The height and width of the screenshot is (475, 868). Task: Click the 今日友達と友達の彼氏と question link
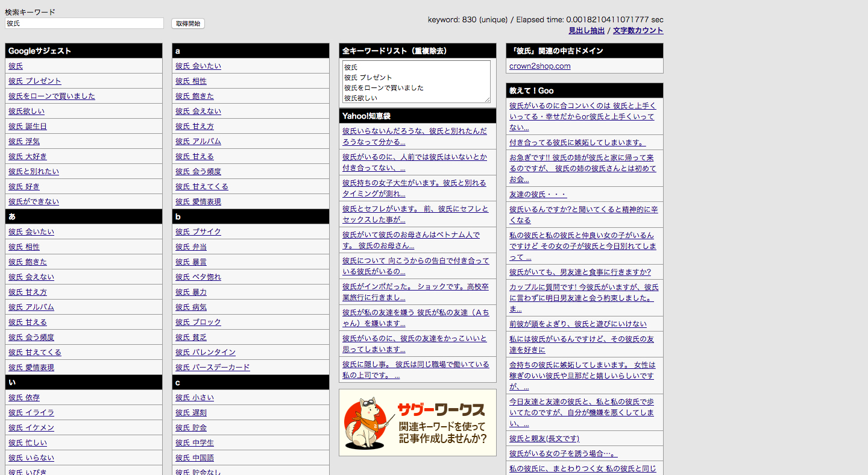click(x=582, y=412)
